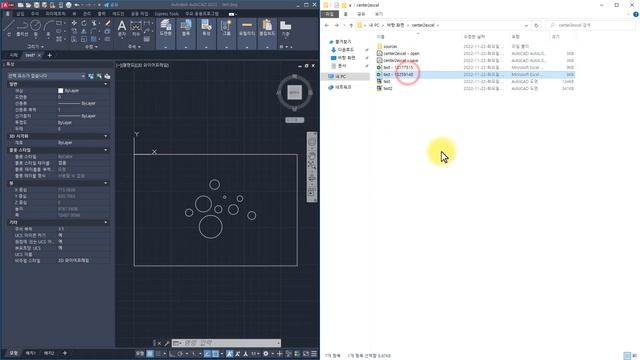Toggle the model space button in status bar
This screenshot has width=640, height=360.
[140, 353]
